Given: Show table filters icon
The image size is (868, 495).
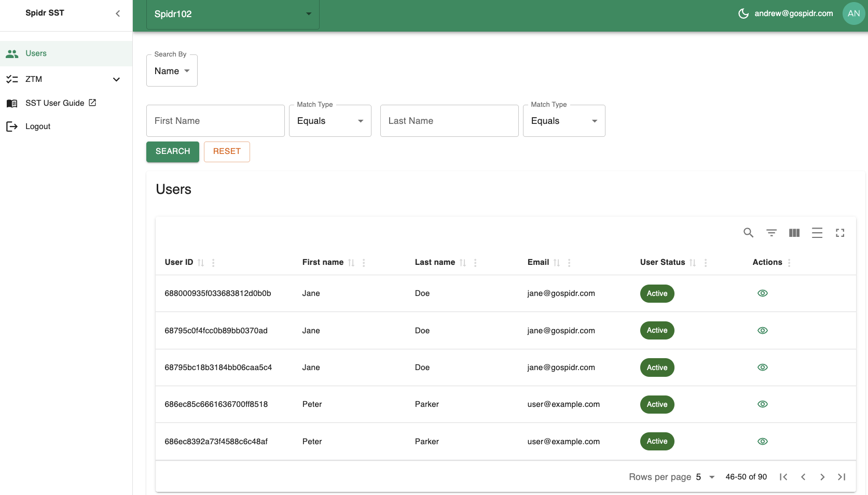Looking at the screenshot, I should (x=771, y=233).
